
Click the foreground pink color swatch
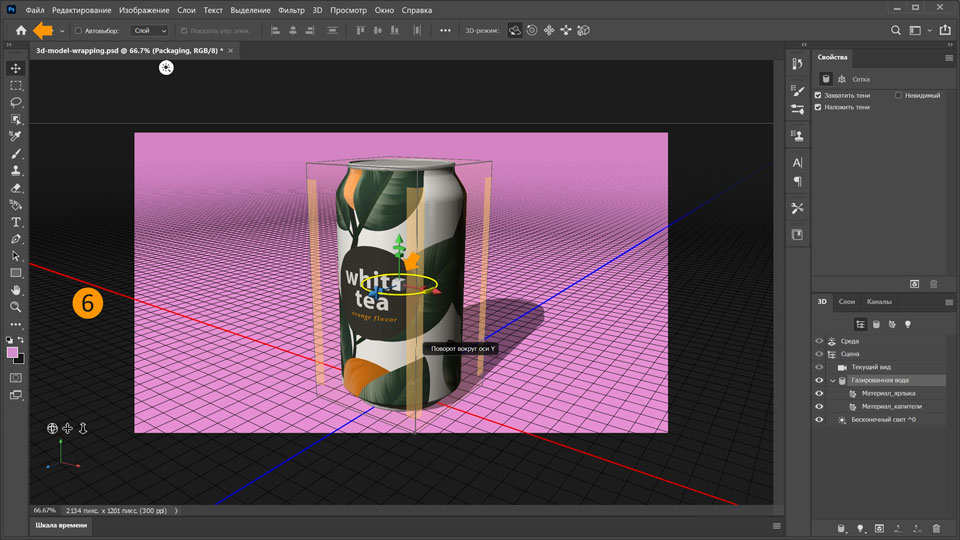(13, 353)
